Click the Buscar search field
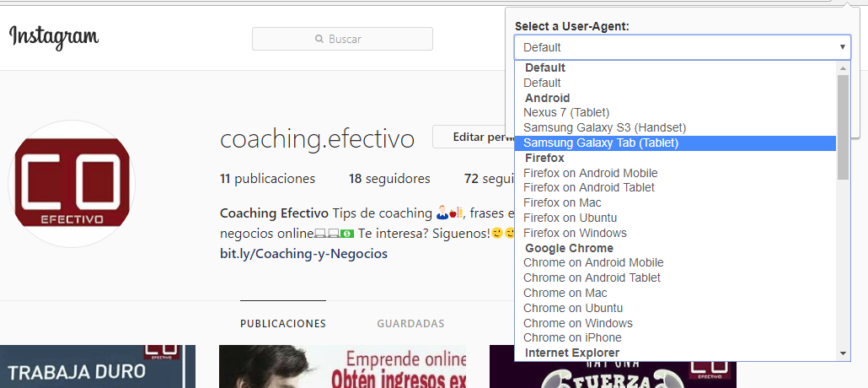The height and width of the screenshot is (388, 868). coord(342,39)
